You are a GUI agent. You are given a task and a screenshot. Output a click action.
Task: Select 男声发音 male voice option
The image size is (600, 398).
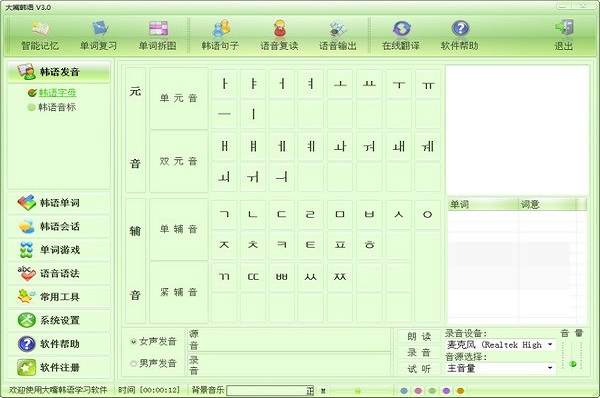(x=153, y=363)
